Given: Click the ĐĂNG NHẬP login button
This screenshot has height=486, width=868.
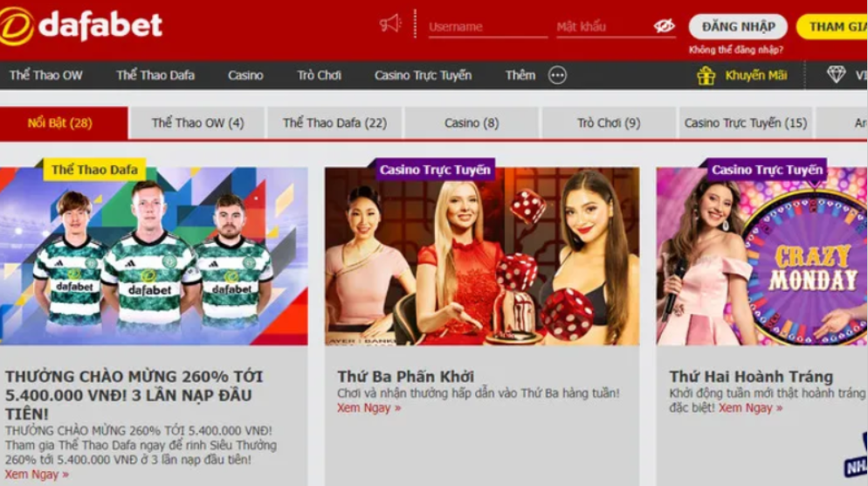Looking at the screenshot, I should click(738, 26).
